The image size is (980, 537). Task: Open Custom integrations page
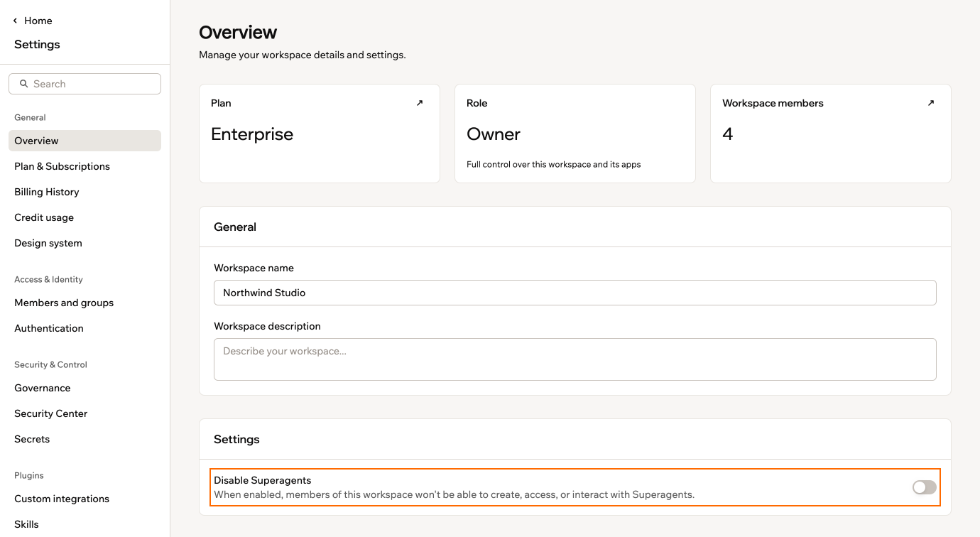(x=85, y=499)
